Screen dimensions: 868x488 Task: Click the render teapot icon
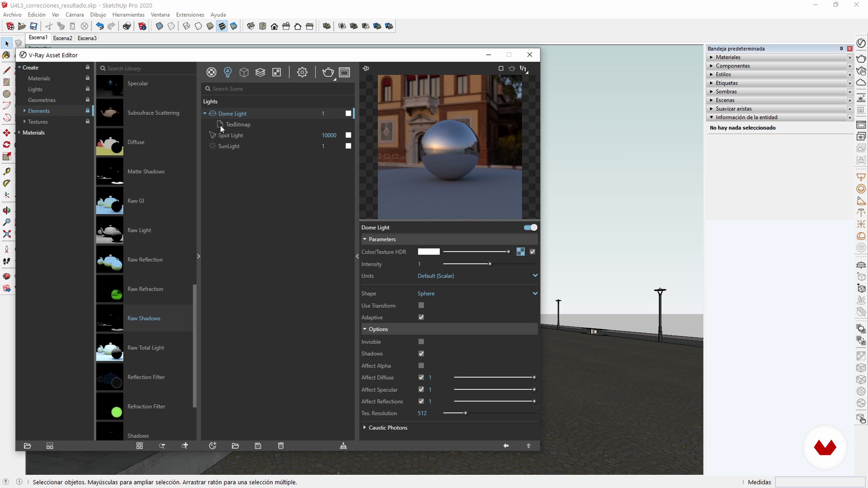tap(328, 72)
